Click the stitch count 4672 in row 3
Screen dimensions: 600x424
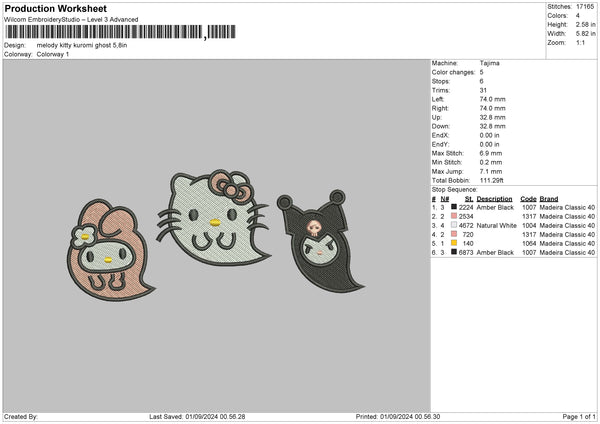(466, 226)
